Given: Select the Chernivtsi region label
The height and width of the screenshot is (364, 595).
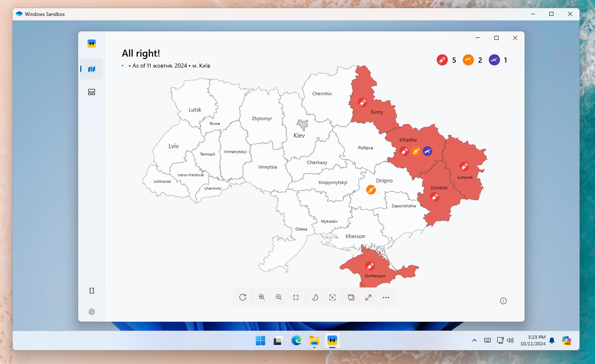Looking at the screenshot, I should pos(213,189).
